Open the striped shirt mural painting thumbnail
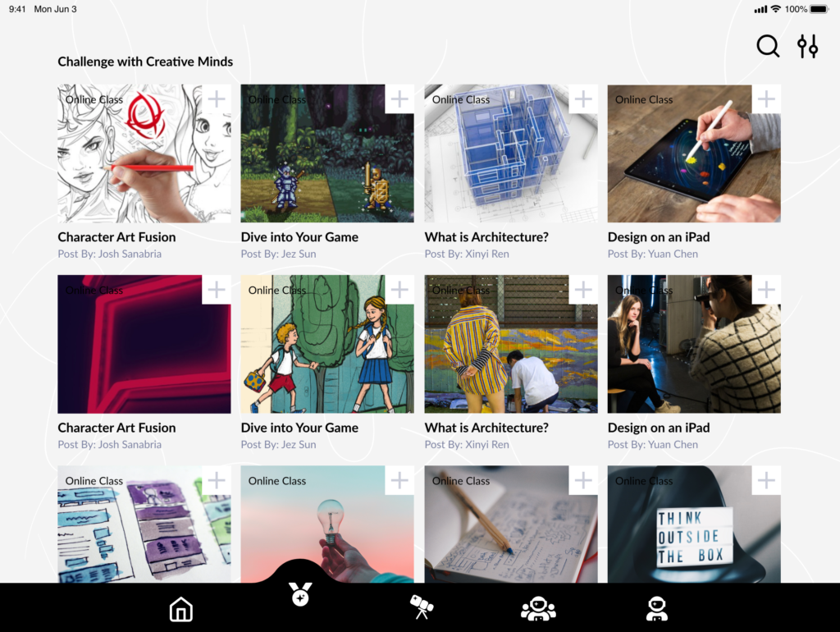 [x=511, y=353]
